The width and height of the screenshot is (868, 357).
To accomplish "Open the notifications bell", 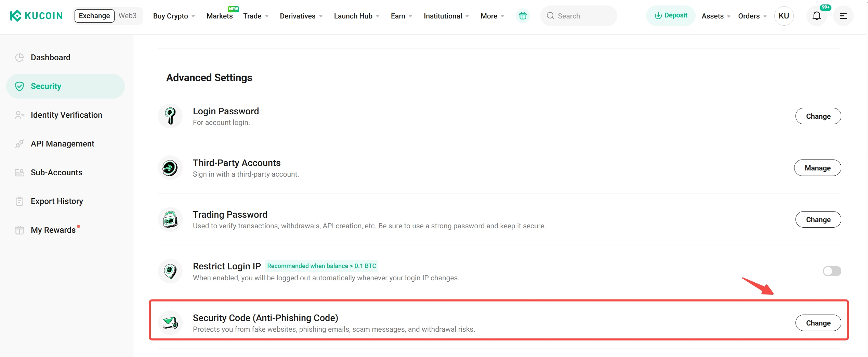I will (x=816, y=16).
